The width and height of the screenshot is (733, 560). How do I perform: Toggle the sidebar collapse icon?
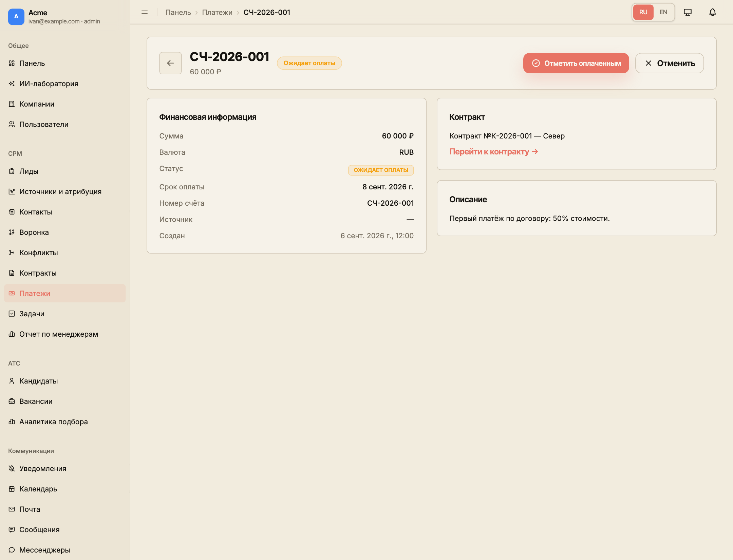pyautogui.click(x=145, y=12)
